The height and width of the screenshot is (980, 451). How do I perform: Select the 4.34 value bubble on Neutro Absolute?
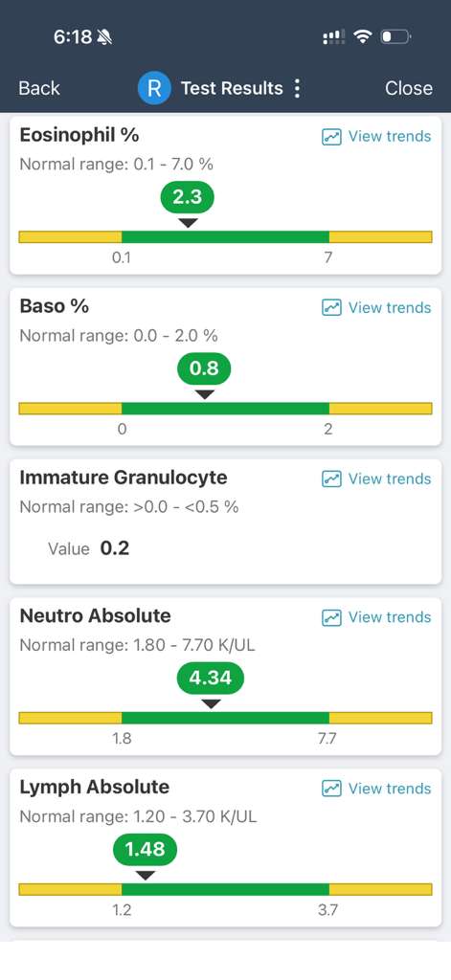[210, 679]
